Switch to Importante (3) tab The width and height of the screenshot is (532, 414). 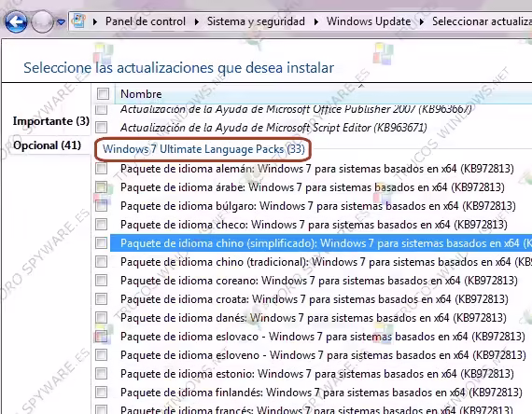(51, 121)
